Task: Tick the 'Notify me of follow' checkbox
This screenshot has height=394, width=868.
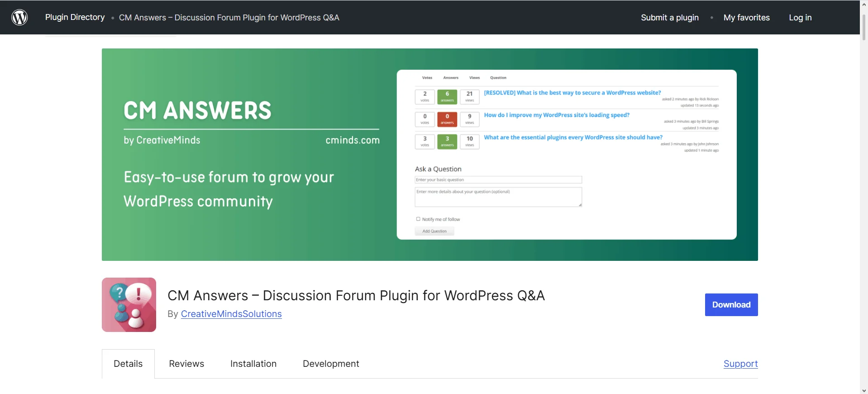Action: (x=418, y=219)
